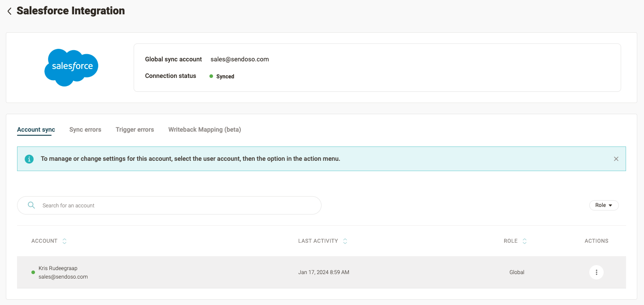The width and height of the screenshot is (644, 305).
Task: Sort by the Role column arrows
Action: 525,241
